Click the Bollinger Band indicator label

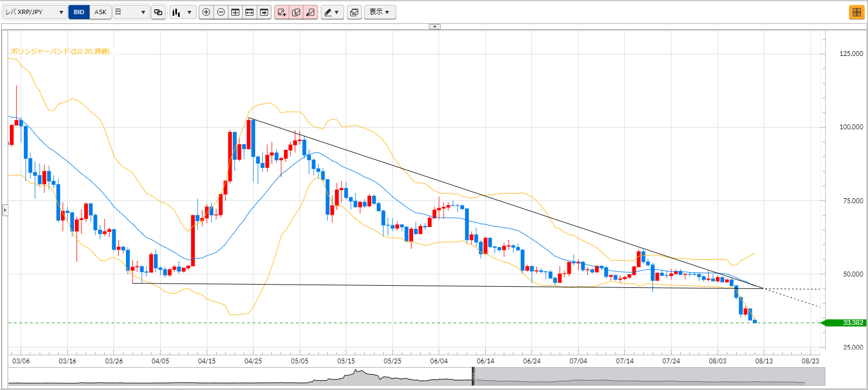(x=60, y=52)
